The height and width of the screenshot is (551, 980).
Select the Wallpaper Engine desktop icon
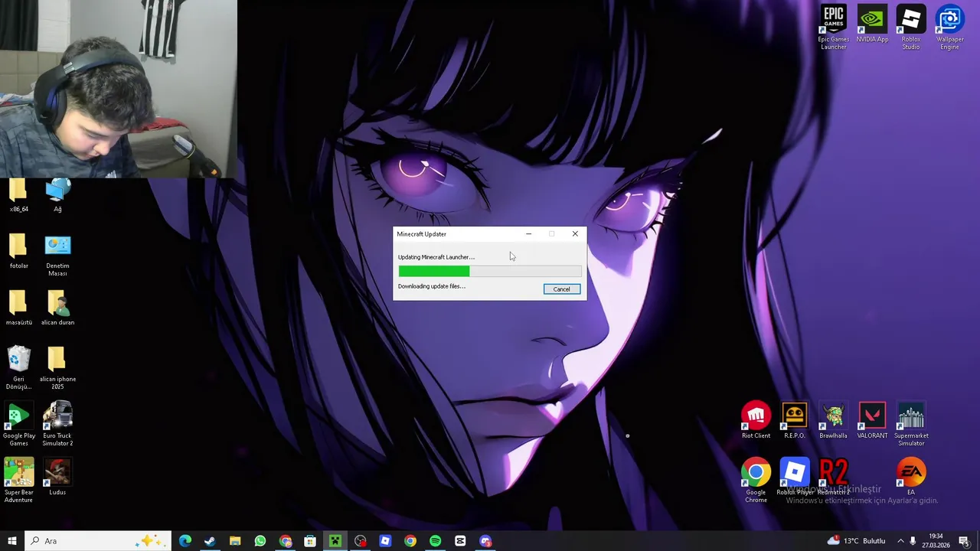[x=949, y=28]
